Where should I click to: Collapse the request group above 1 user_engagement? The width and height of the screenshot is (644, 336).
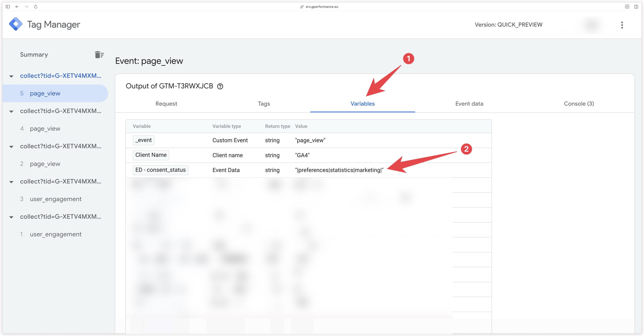coord(11,217)
